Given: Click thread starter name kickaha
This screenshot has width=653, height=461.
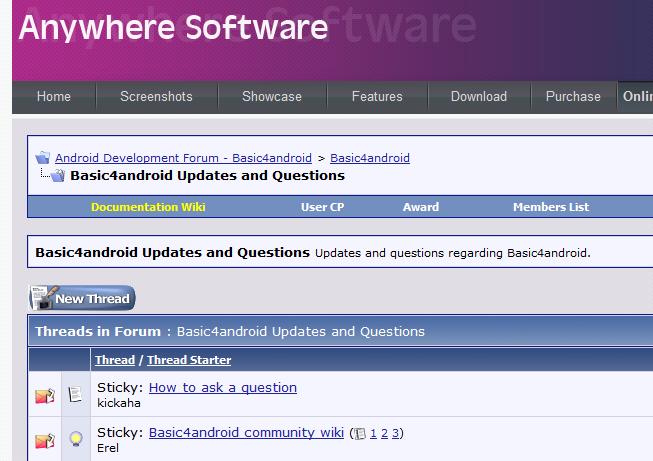Looking at the screenshot, I should click(x=119, y=403).
